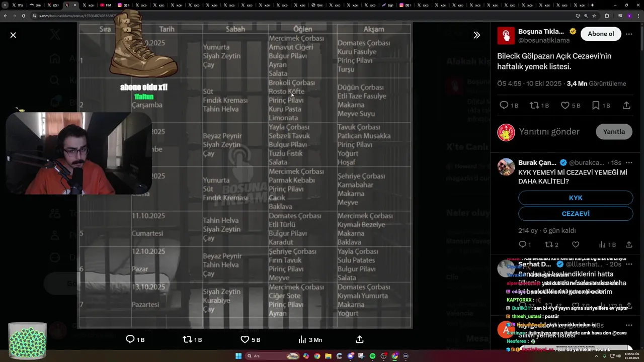Click the Abone ol subscribe button

tap(601, 34)
